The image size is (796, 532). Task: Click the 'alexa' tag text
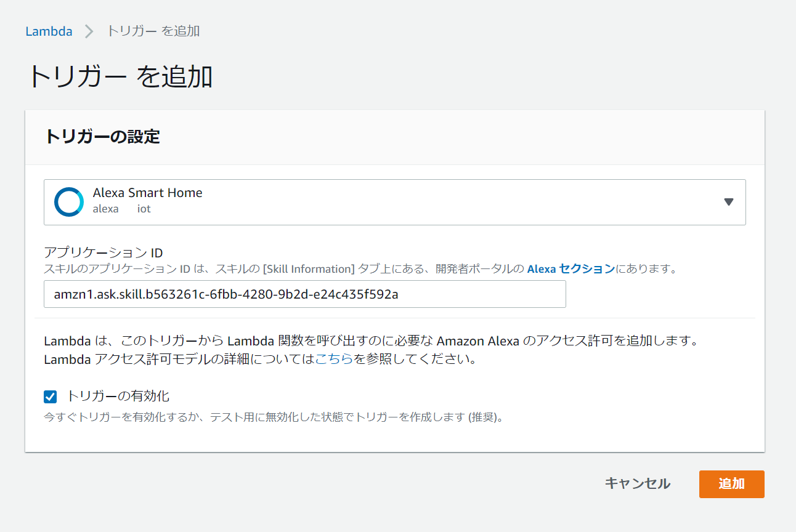click(x=106, y=209)
